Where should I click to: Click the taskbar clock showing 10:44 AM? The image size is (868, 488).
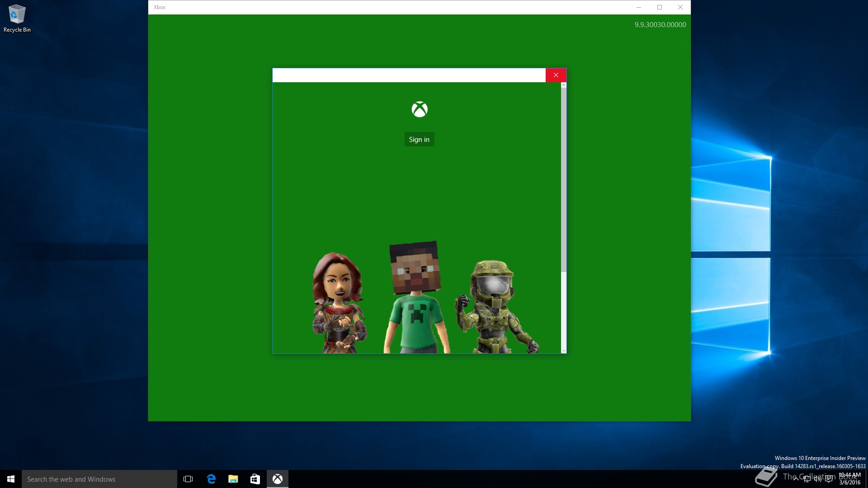(849, 479)
